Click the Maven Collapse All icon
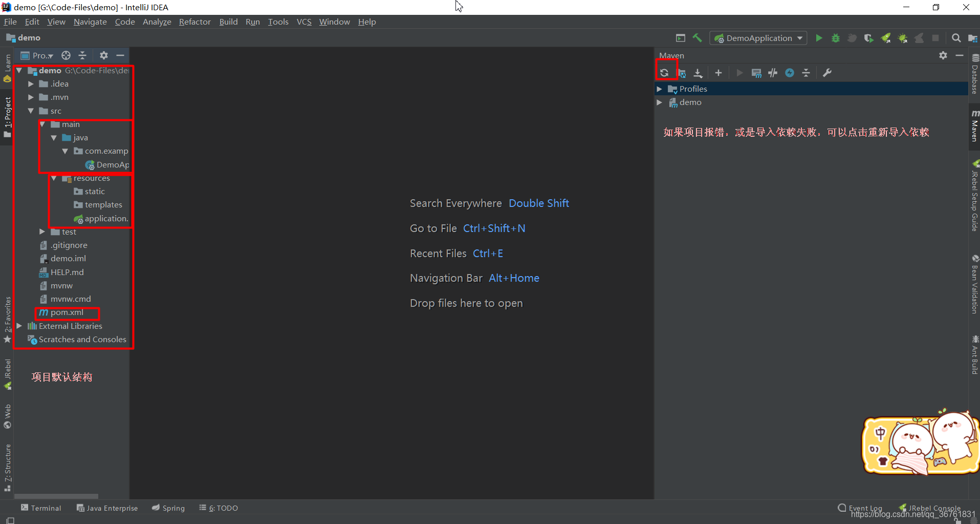The height and width of the screenshot is (524, 980). click(x=806, y=73)
